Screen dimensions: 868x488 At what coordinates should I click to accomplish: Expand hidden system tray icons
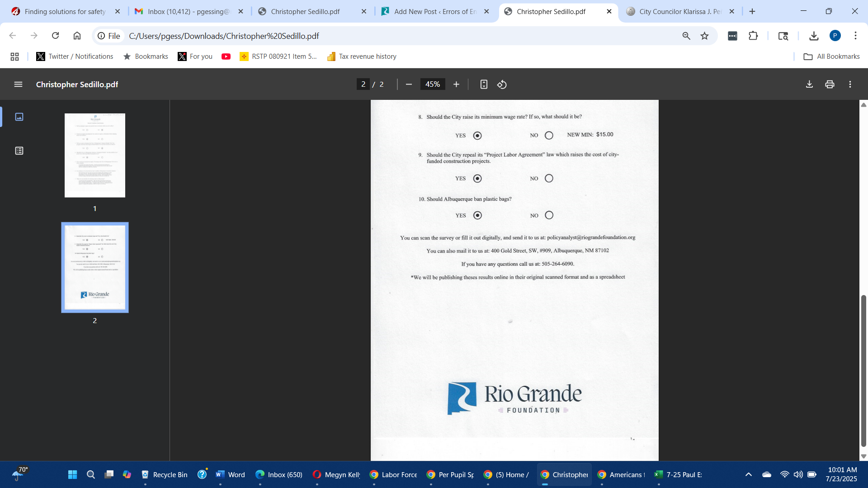click(x=749, y=474)
